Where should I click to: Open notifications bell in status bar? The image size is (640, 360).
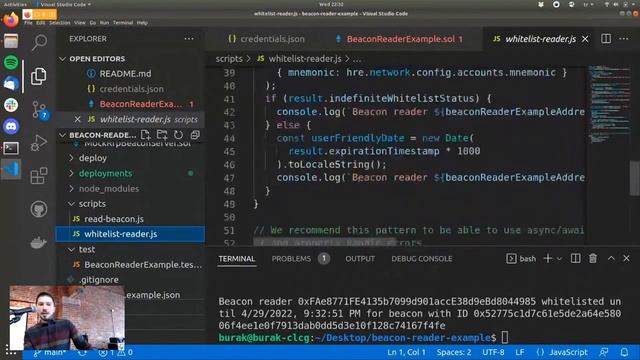tap(624, 352)
